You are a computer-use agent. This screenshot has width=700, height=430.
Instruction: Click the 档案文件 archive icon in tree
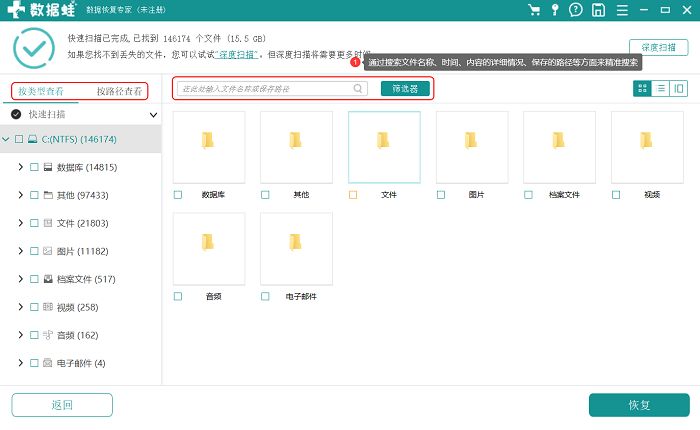(x=48, y=279)
